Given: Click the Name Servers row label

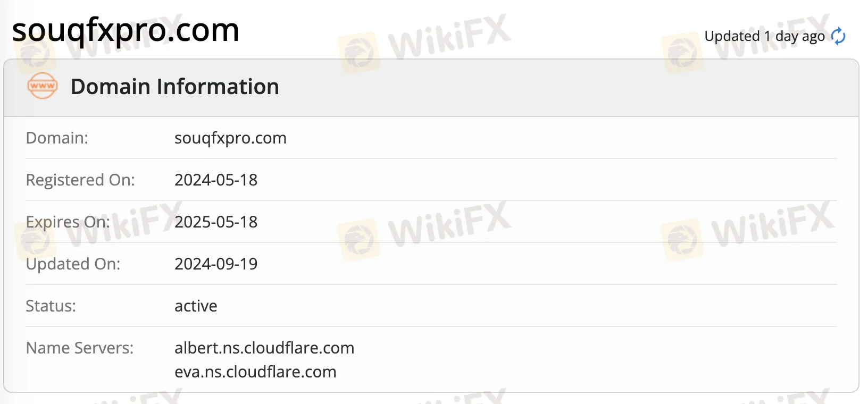Looking at the screenshot, I should 79,348.
